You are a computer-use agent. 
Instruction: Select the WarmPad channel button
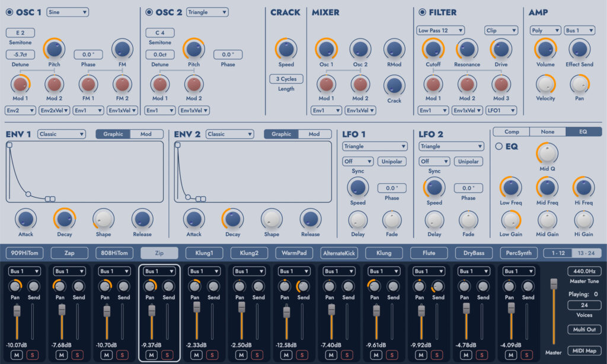(x=294, y=253)
